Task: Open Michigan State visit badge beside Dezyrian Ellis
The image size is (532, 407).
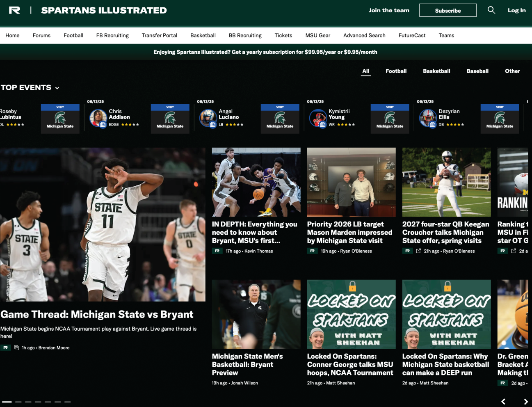Action: click(500, 119)
